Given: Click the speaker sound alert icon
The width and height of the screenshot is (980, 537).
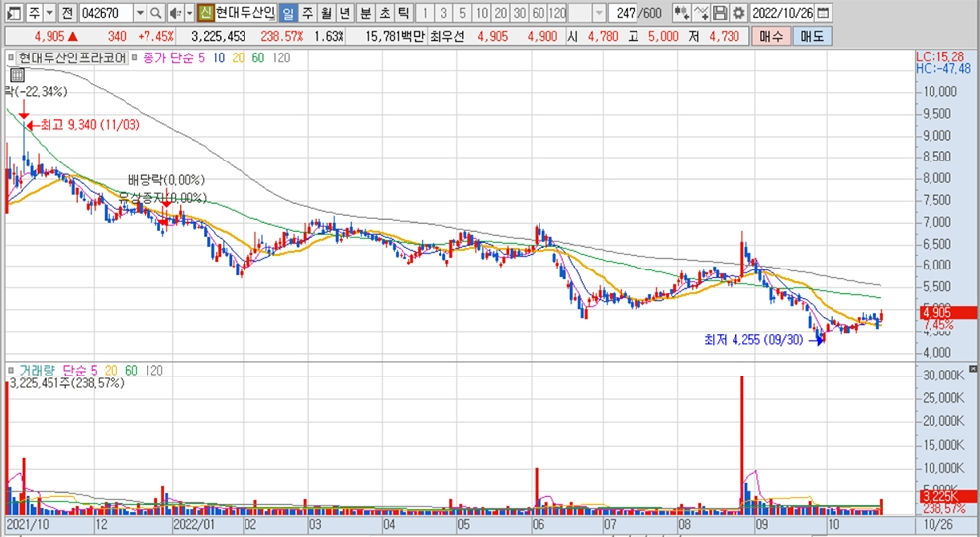Looking at the screenshot, I should pos(176,13).
